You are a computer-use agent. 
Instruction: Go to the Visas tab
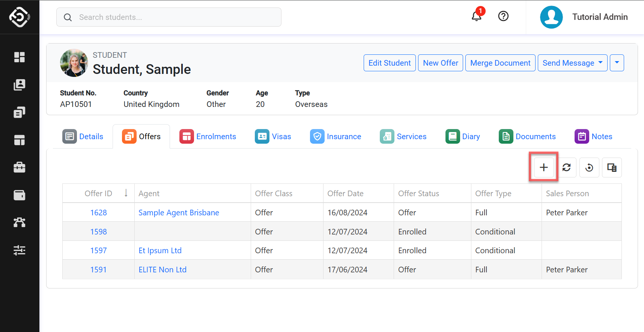click(273, 137)
